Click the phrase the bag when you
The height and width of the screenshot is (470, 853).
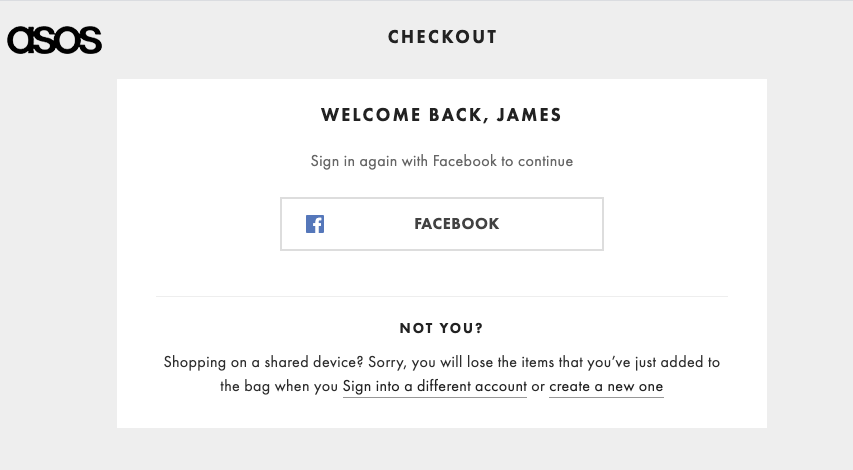[x=279, y=386]
